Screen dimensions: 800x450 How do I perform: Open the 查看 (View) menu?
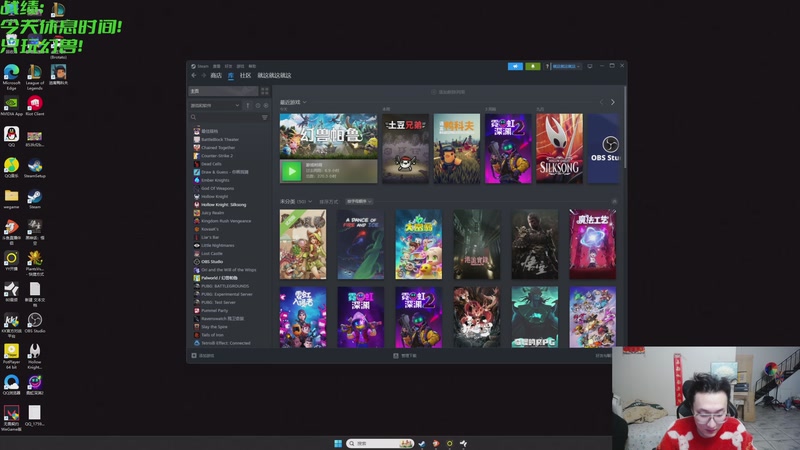pyautogui.click(x=216, y=66)
